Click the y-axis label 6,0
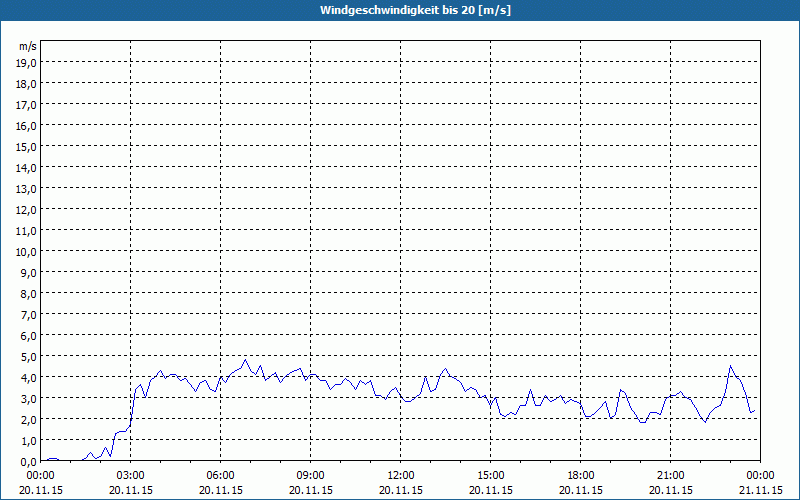The width and height of the screenshot is (800, 500). pos(30,336)
